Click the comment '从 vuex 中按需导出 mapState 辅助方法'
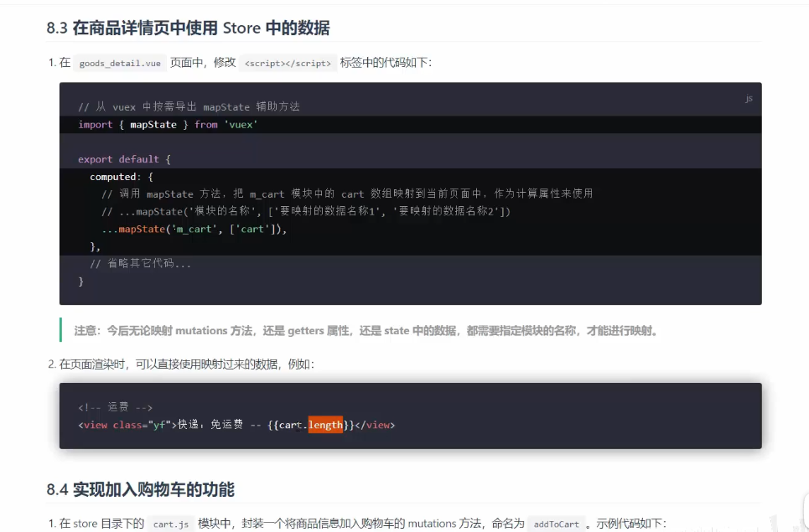The height and width of the screenshot is (532, 809). (x=189, y=106)
